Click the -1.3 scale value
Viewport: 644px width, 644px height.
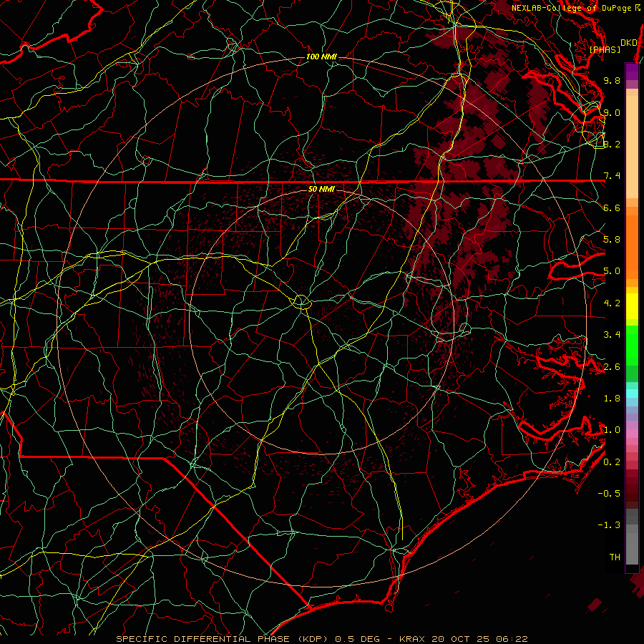[x=609, y=525]
